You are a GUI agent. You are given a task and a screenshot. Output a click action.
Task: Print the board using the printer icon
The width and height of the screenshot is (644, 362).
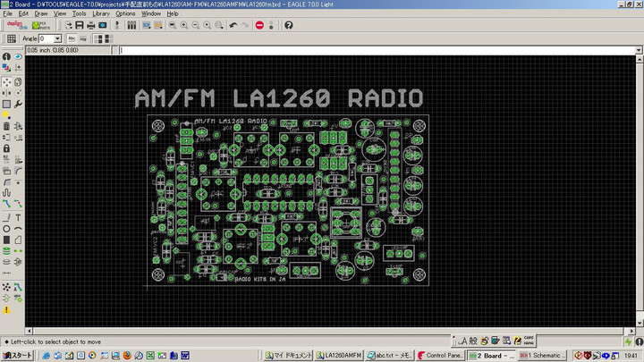(91, 25)
